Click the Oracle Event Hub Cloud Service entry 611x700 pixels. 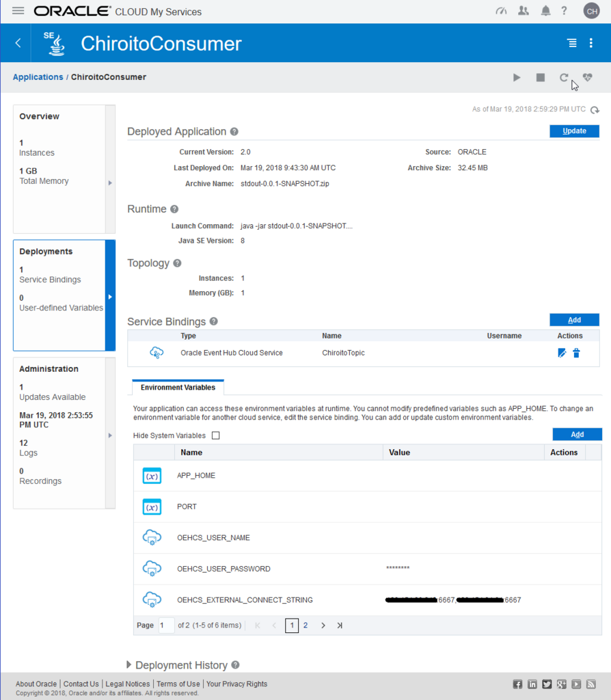coord(231,353)
